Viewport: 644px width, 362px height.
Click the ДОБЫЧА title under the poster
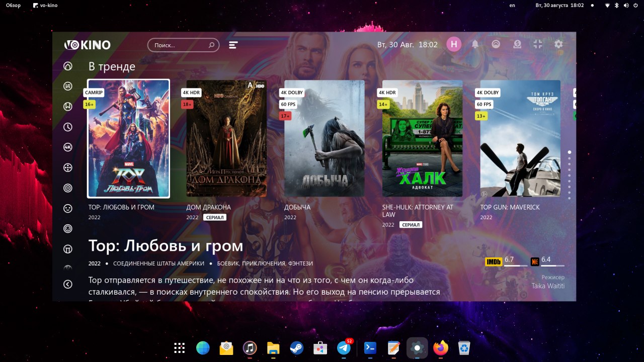point(297,207)
